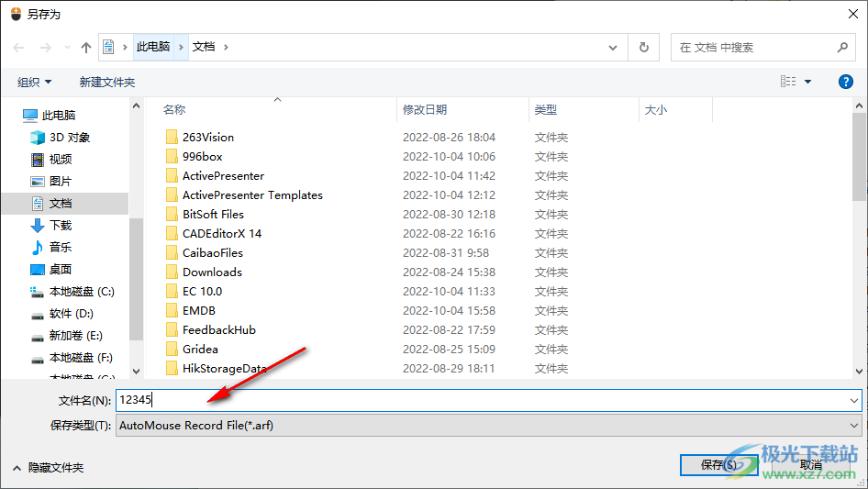The height and width of the screenshot is (489, 868).
Task: Click the search magnifier icon
Action: point(842,48)
